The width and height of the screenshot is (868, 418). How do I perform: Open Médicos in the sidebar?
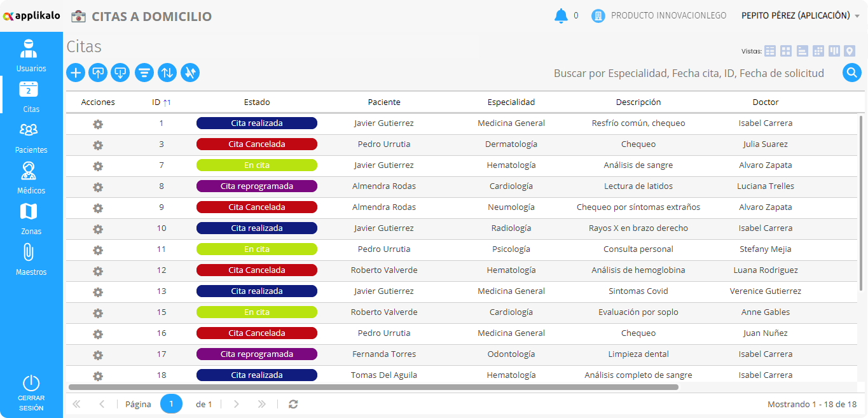[x=31, y=178]
